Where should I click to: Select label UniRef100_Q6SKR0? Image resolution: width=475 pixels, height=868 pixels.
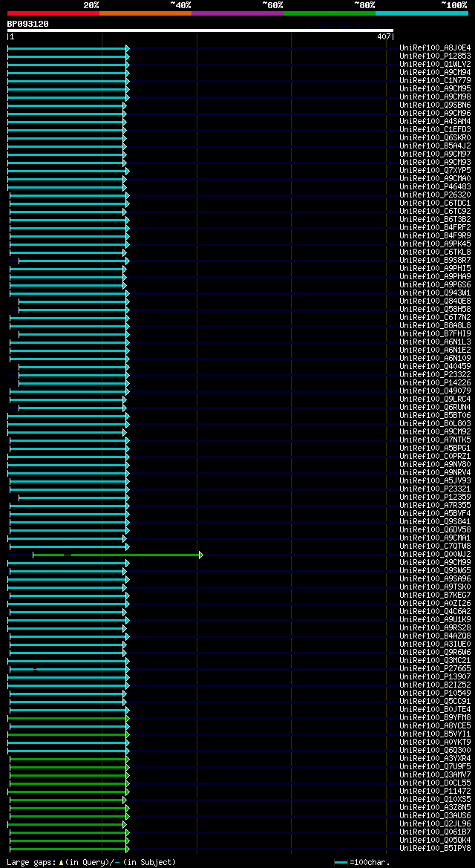pos(435,138)
